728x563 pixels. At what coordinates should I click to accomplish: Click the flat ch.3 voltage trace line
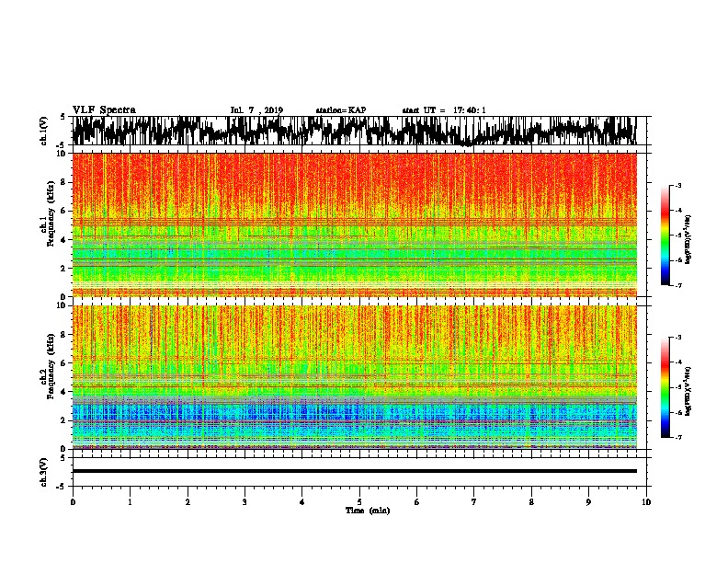[x=354, y=471]
